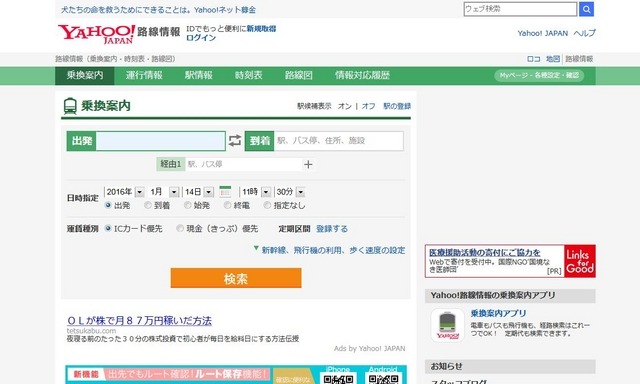Click the ログイン link
The width and height of the screenshot is (640, 384).
click(201, 38)
